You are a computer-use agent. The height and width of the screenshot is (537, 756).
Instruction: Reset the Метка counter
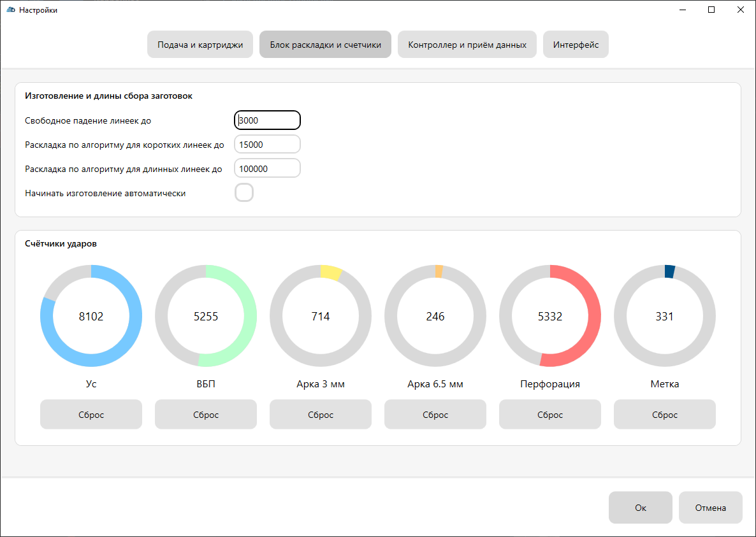coord(665,415)
